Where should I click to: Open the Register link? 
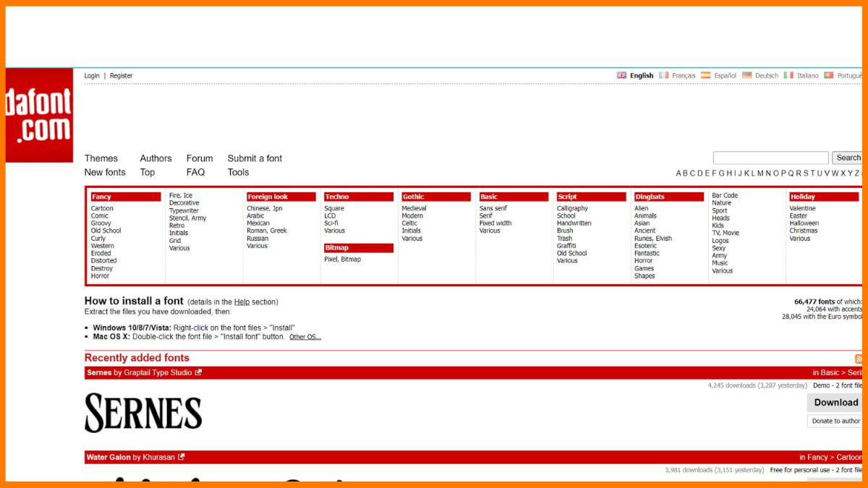pos(122,76)
